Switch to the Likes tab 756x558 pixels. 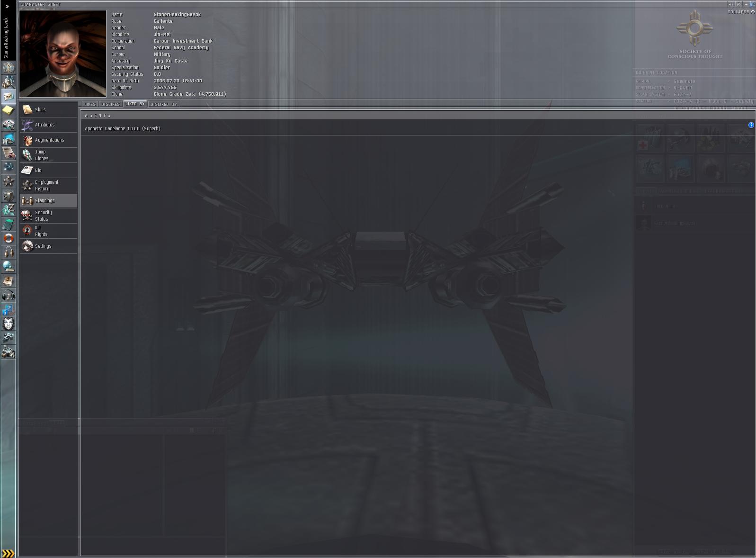coord(90,104)
